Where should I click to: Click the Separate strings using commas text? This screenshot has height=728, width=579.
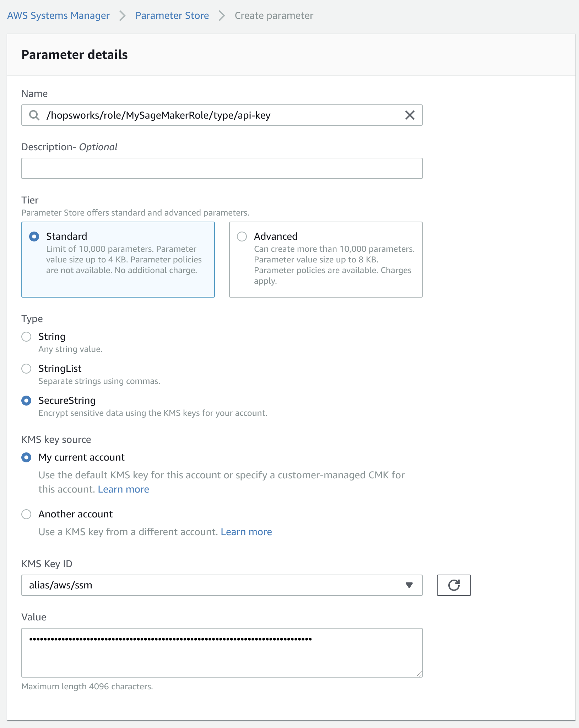click(99, 381)
